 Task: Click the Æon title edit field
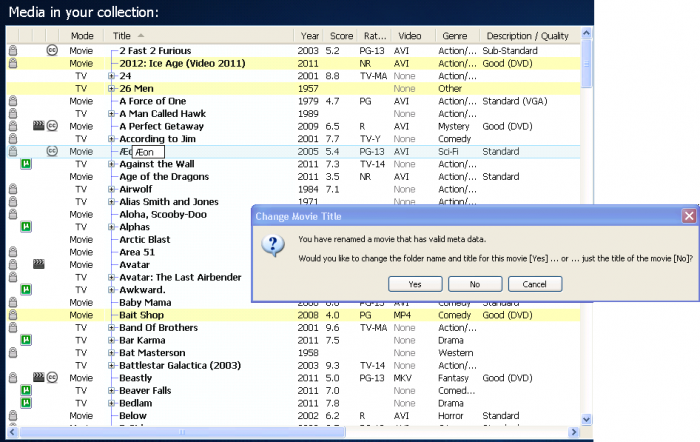pyautogui.click(x=148, y=152)
